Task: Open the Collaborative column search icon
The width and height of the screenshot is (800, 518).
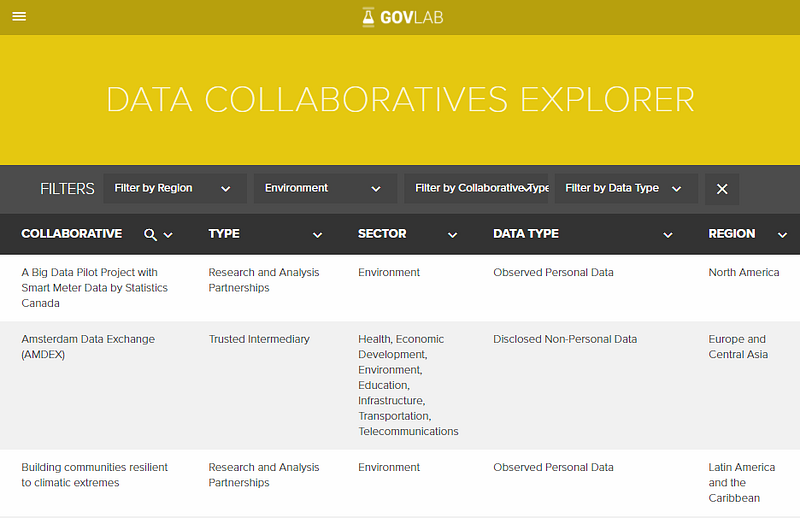Action: pyautogui.click(x=150, y=235)
